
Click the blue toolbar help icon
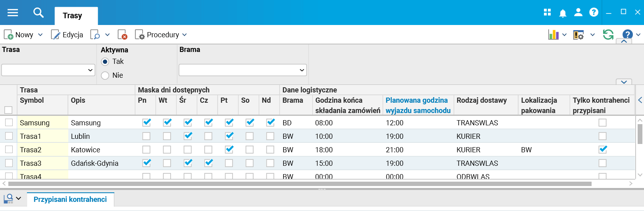628,35
